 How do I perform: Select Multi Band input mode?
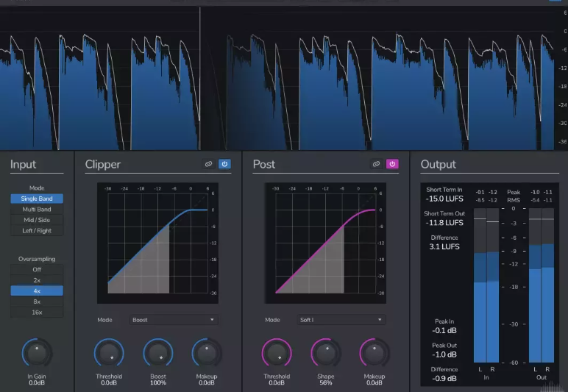click(x=37, y=210)
